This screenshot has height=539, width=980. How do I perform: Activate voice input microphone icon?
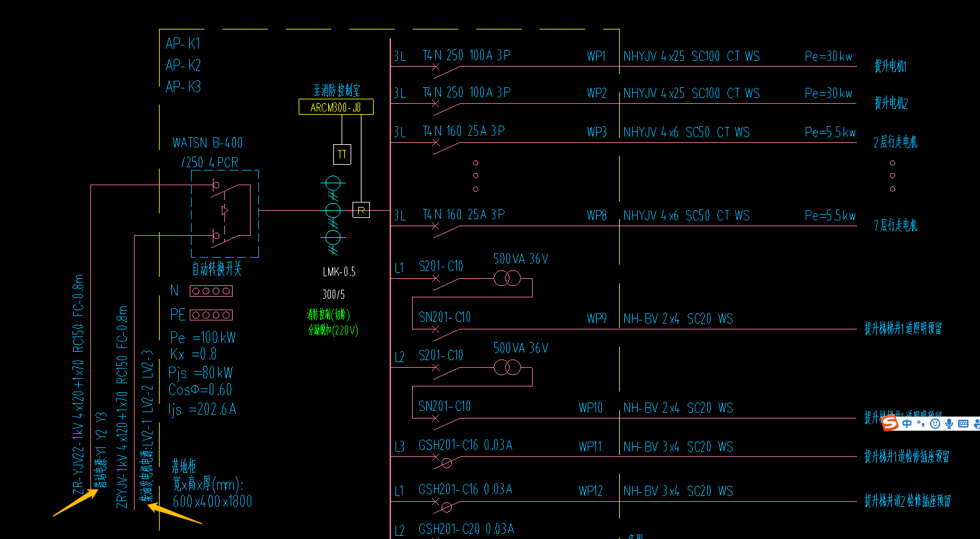(949, 424)
